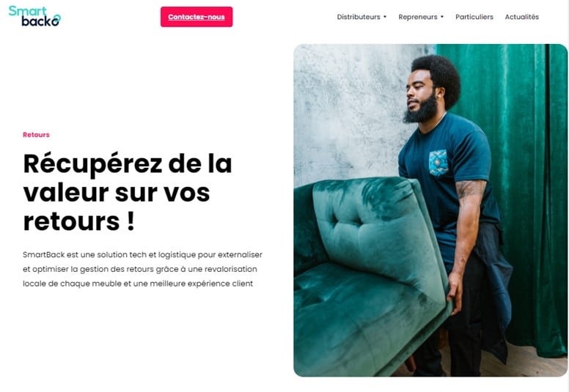Viewport: 569px width, 392px height.
Task: Click the word Smart in logo
Action: pos(28,11)
